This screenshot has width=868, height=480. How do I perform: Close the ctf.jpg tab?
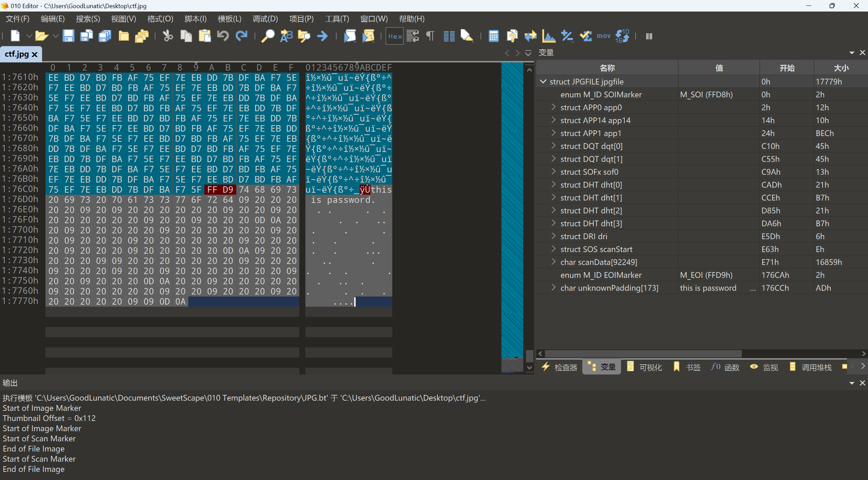tap(35, 54)
